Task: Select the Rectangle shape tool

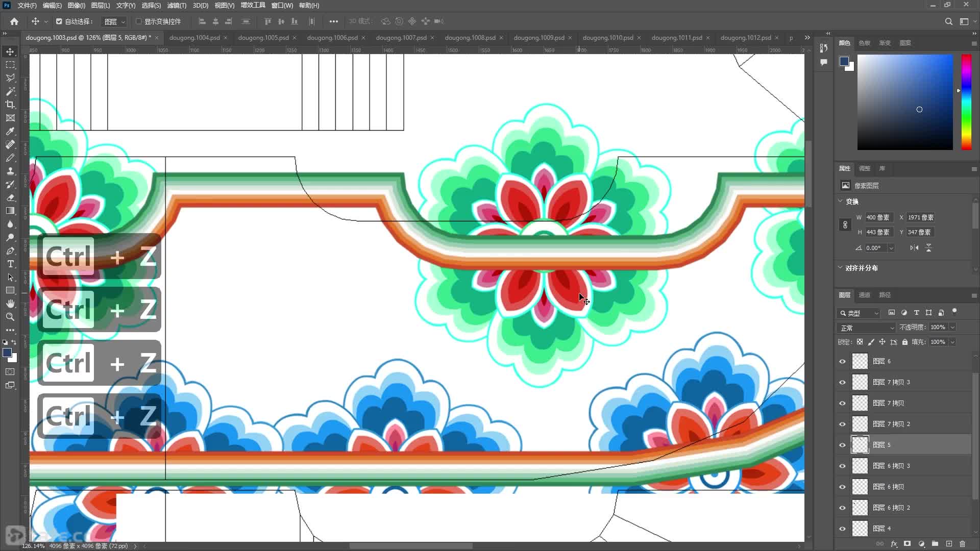Action: [x=10, y=290]
